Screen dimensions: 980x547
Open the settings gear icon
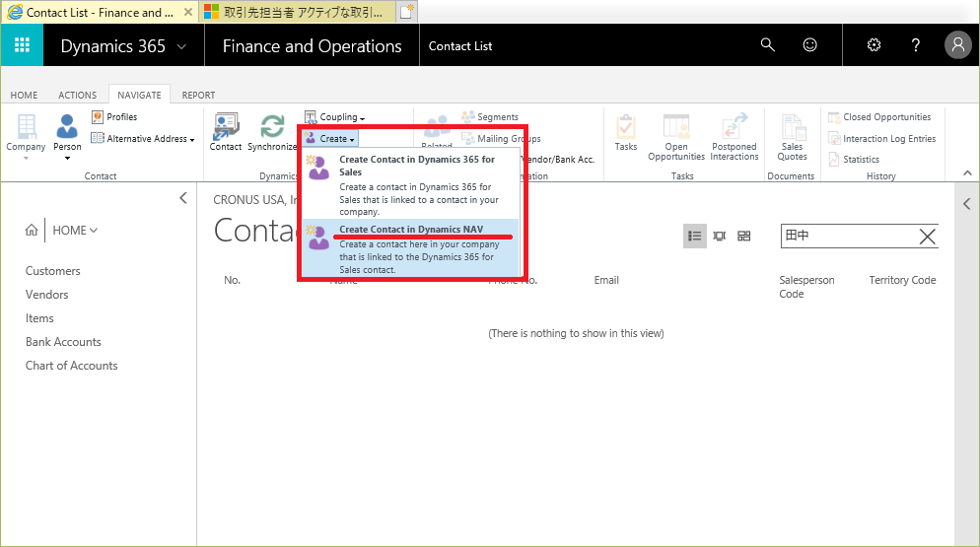coord(874,45)
